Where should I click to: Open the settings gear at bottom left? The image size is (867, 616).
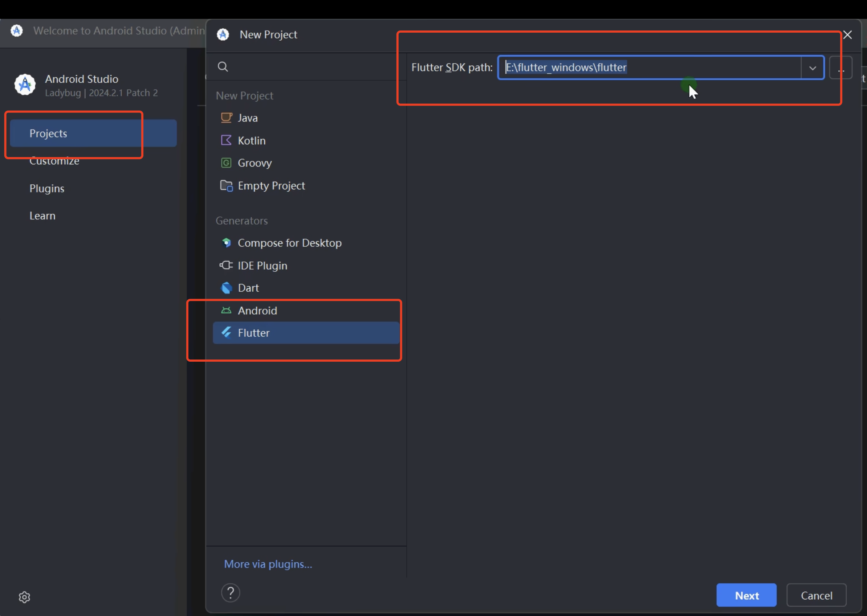coord(24,597)
